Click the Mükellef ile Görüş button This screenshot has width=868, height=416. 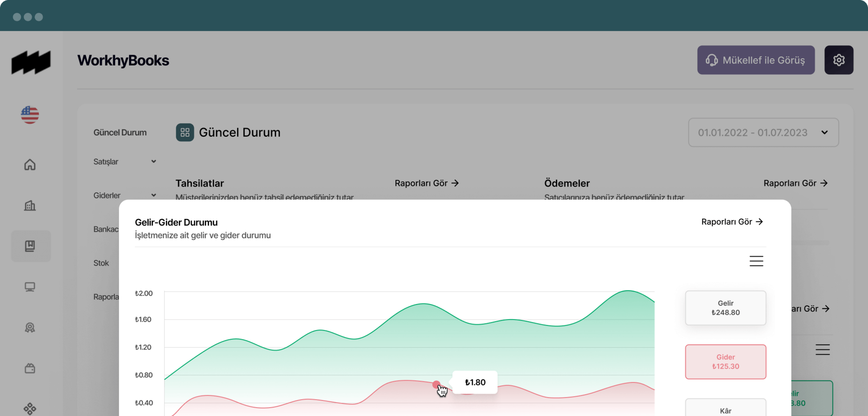pos(756,60)
